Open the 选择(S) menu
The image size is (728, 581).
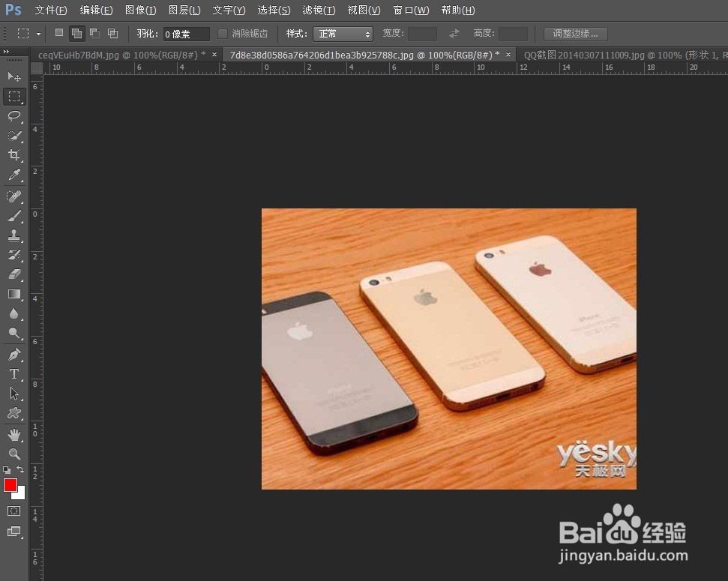pyautogui.click(x=274, y=10)
